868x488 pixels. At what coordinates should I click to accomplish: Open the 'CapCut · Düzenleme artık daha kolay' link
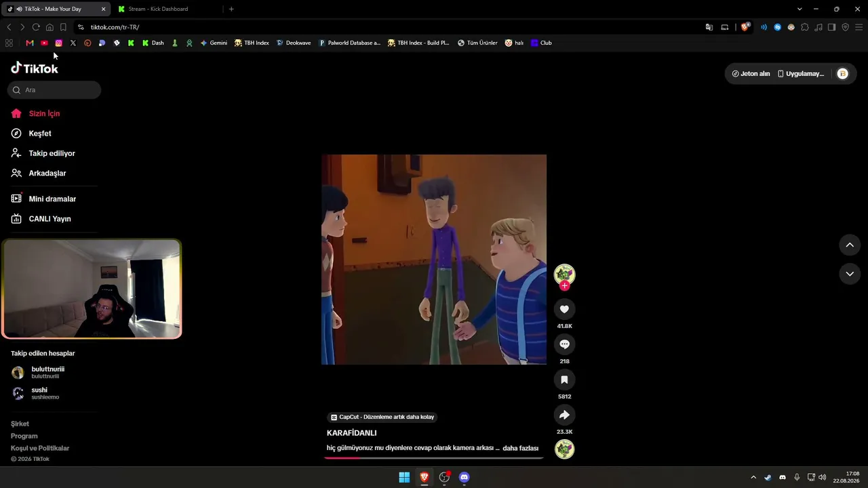382,417
